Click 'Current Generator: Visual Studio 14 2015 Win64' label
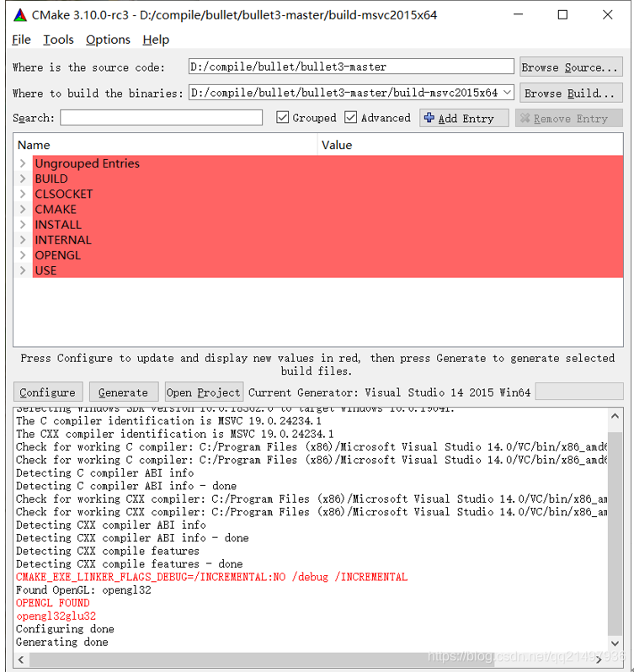Screen dimensions: 634x672 (x=389, y=392)
